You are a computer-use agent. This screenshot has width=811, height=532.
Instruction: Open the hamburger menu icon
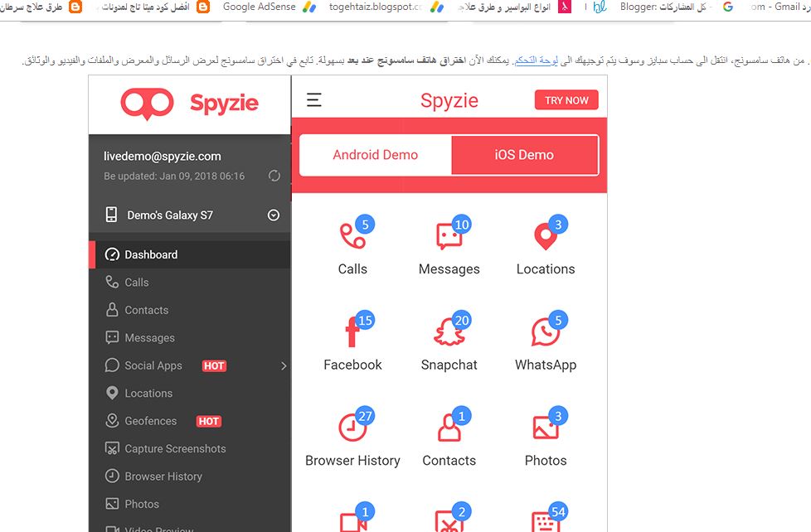point(314,99)
